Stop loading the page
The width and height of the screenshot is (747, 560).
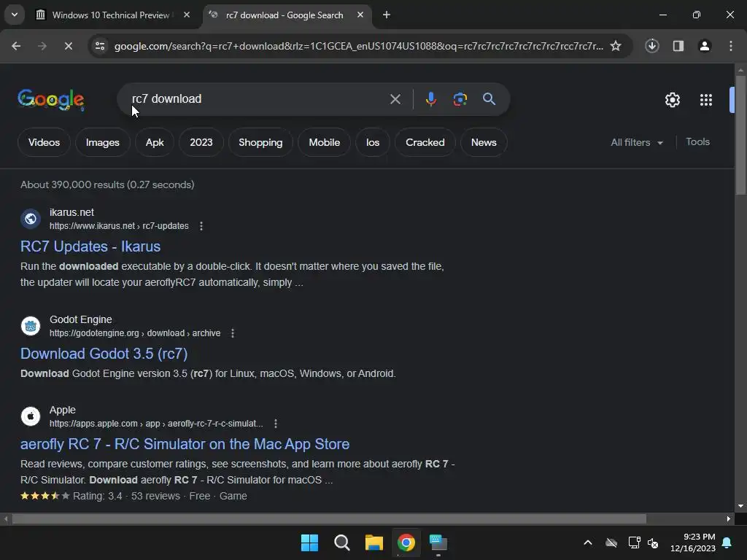[68, 46]
